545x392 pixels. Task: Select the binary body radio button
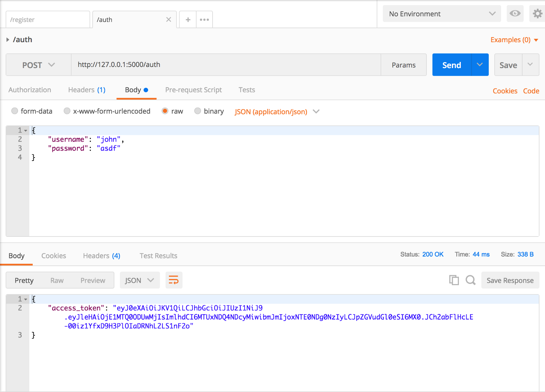tap(198, 111)
